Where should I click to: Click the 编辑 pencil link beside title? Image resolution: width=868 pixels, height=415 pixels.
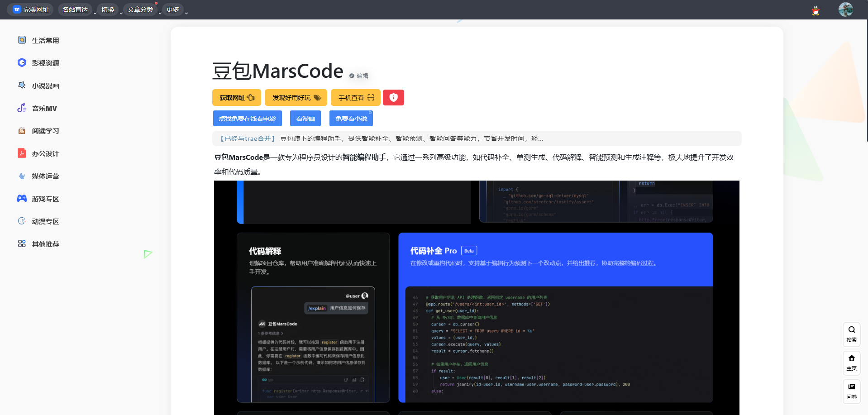click(359, 76)
